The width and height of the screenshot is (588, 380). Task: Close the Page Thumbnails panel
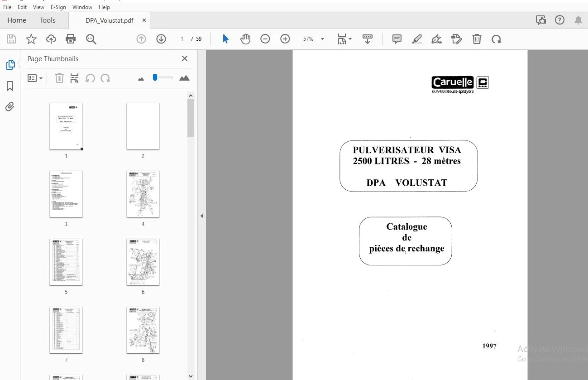(185, 58)
